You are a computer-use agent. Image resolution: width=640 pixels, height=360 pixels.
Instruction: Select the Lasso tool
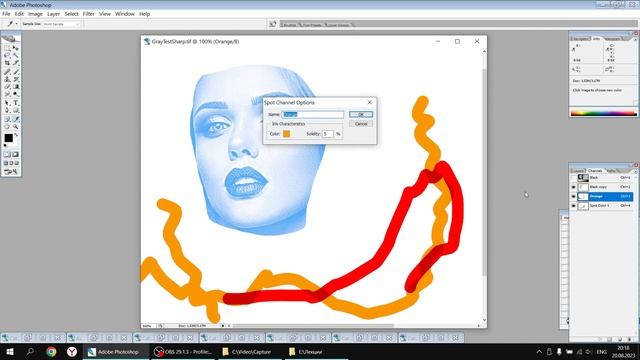tap(7, 55)
